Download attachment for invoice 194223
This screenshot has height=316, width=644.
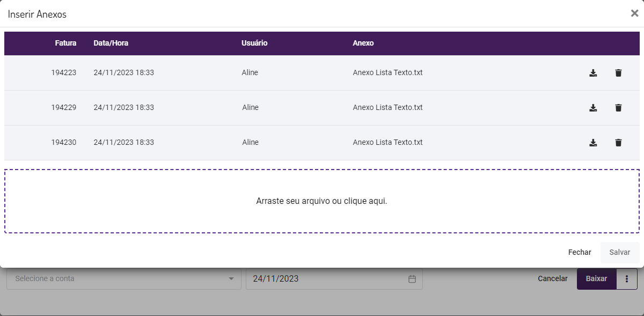(593, 73)
